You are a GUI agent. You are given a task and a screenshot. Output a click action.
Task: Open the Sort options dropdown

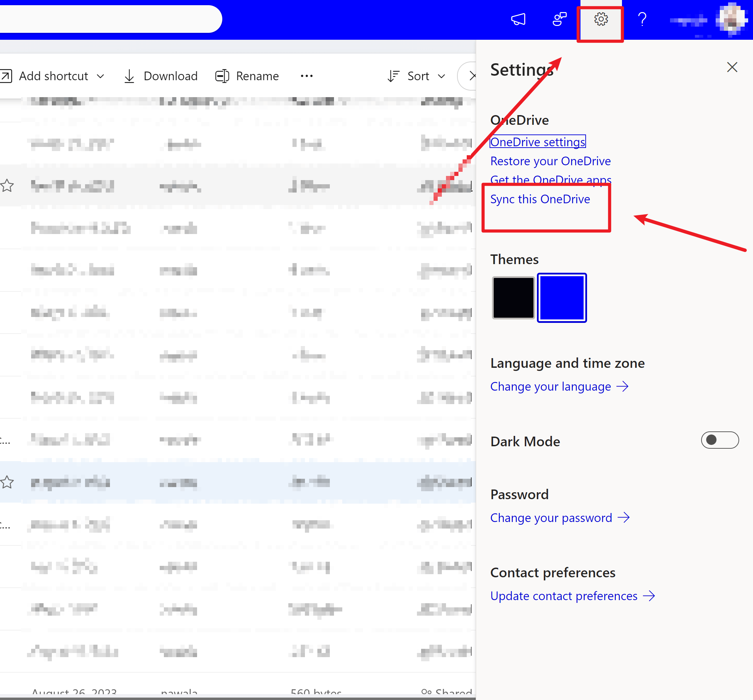click(x=441, y=76)
